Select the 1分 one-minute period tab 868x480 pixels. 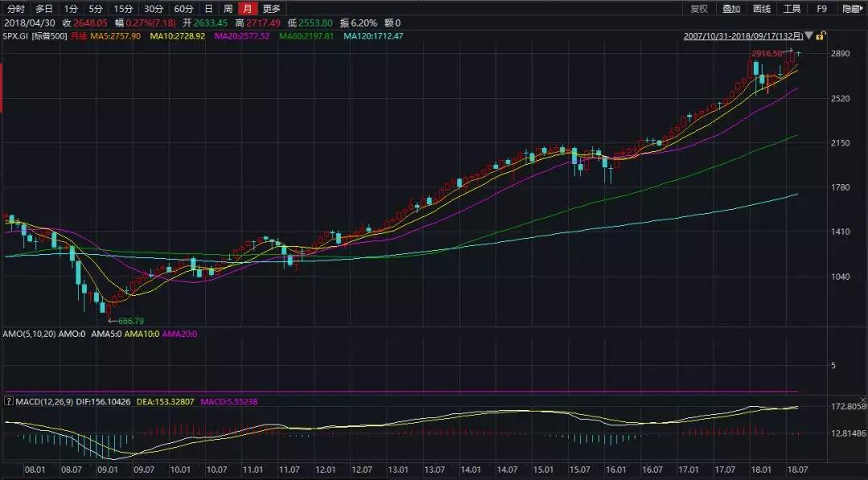70,8
